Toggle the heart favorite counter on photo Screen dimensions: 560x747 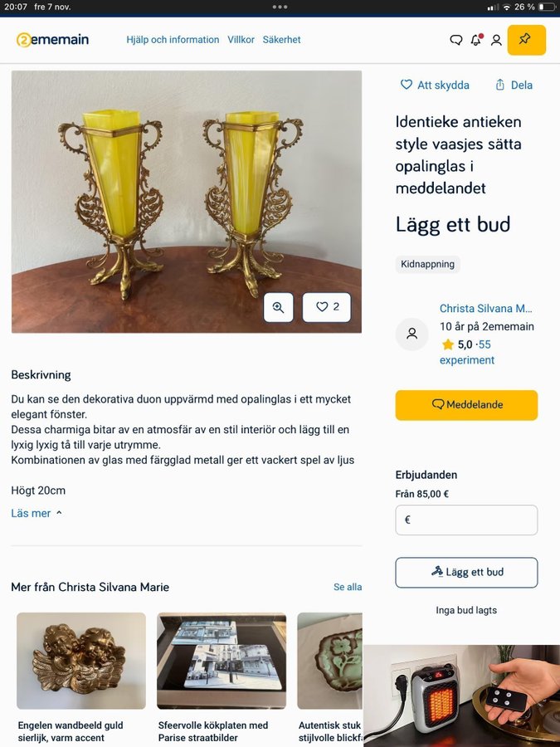327,307
